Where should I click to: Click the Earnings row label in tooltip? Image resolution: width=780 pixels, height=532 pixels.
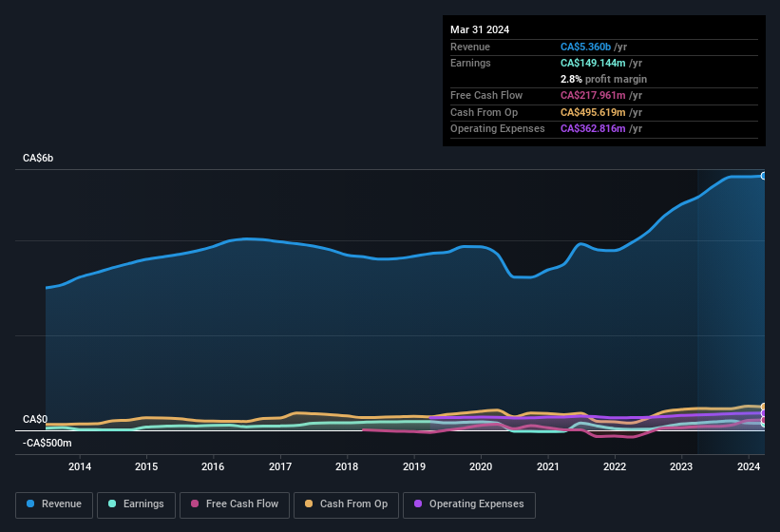click(x=470, y=63)
